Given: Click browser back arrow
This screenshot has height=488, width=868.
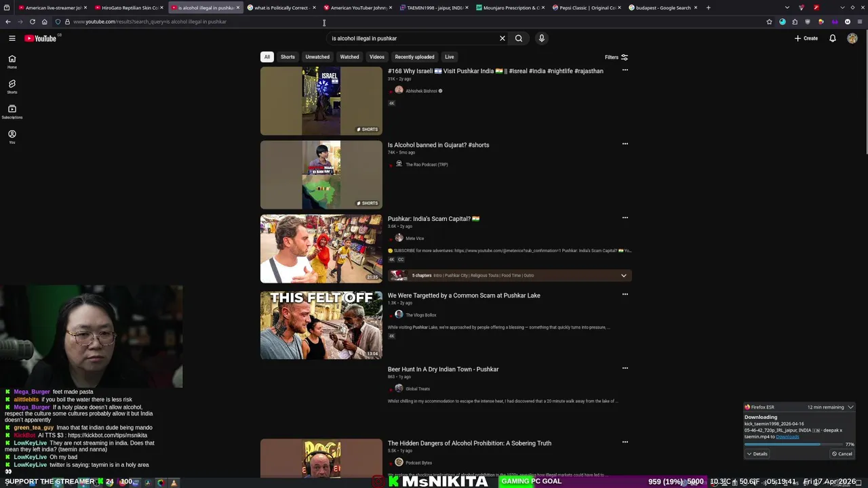Looking at the screenshot, I should click(8, 22).
